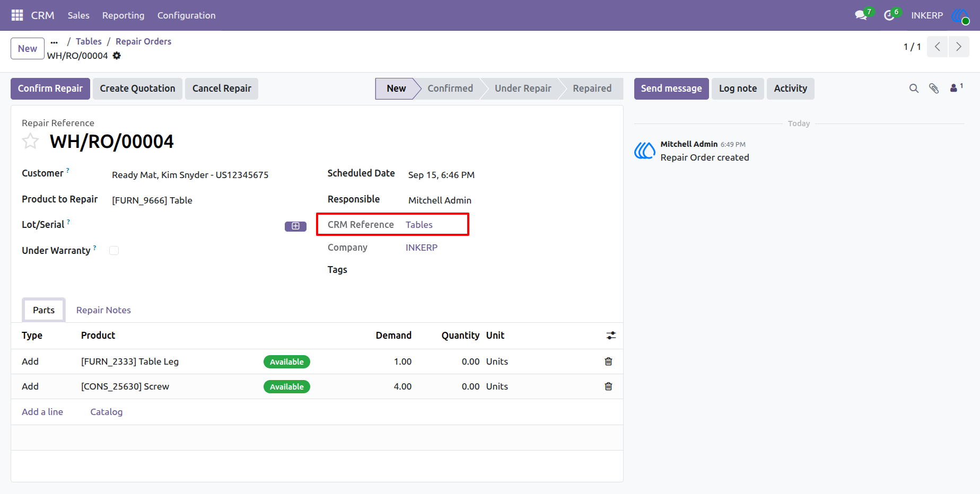Attach files with the paperclip icon
Screen dimensions: 980x494
[x=934, y=89]
